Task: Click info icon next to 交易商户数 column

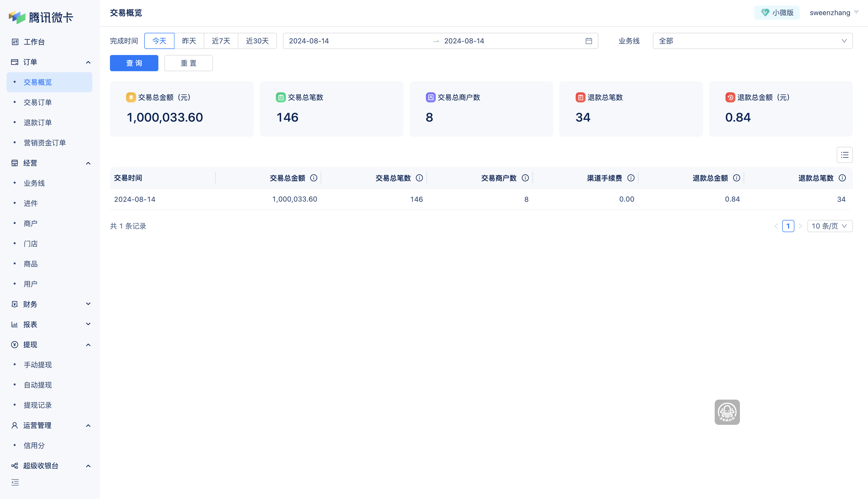Action: [x=525, y=178]
